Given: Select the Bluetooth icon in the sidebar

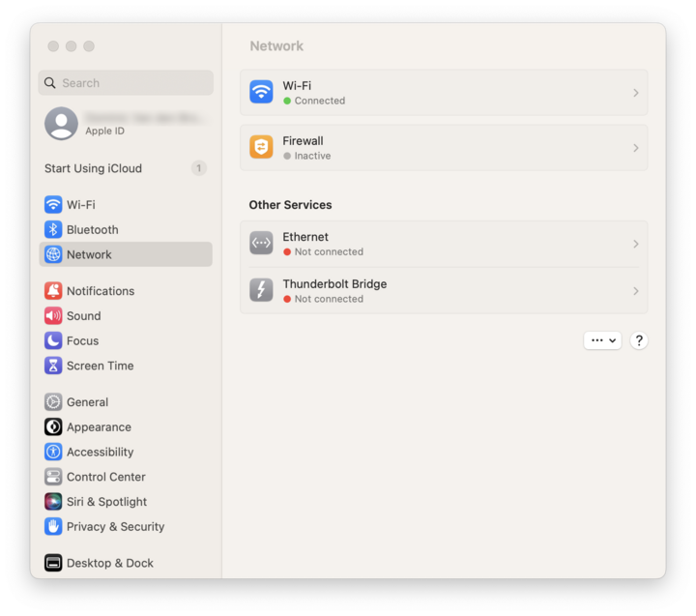Looking at the screenshot, I should click(53, 230).
